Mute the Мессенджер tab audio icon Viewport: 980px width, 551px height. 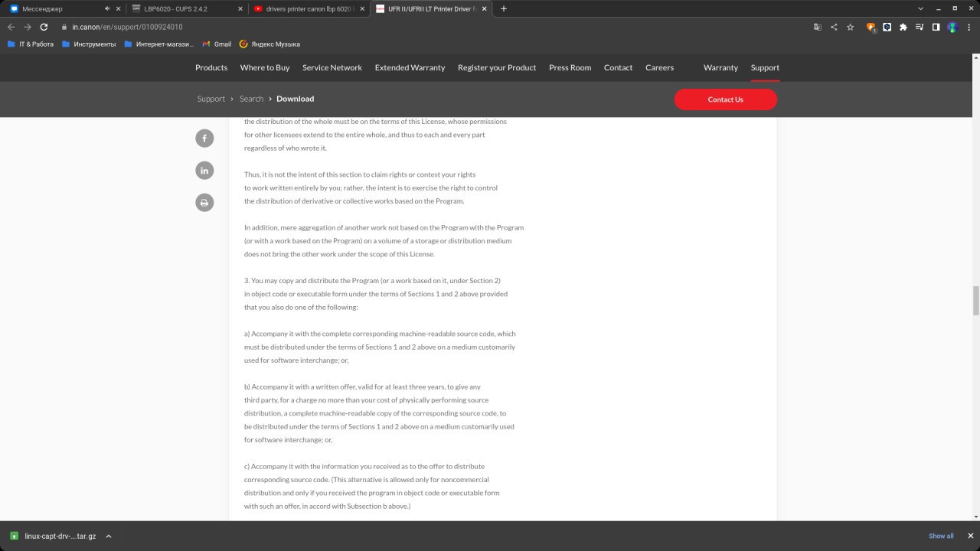(x=107, y=8)
